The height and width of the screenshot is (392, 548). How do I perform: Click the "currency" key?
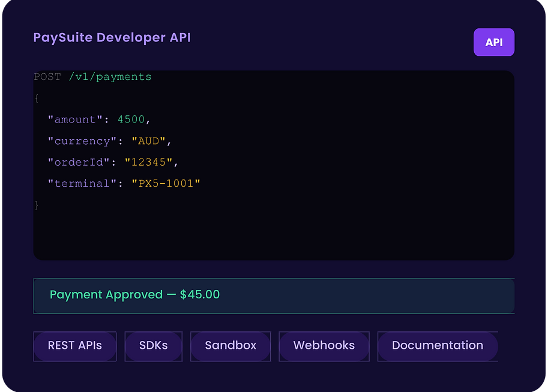click(x=82, y=141)
